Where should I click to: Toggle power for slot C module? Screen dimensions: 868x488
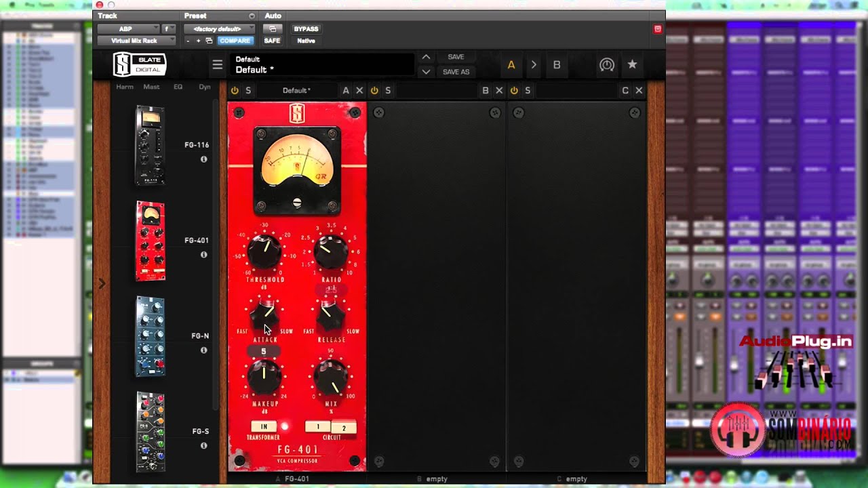(x=514, y=90)
